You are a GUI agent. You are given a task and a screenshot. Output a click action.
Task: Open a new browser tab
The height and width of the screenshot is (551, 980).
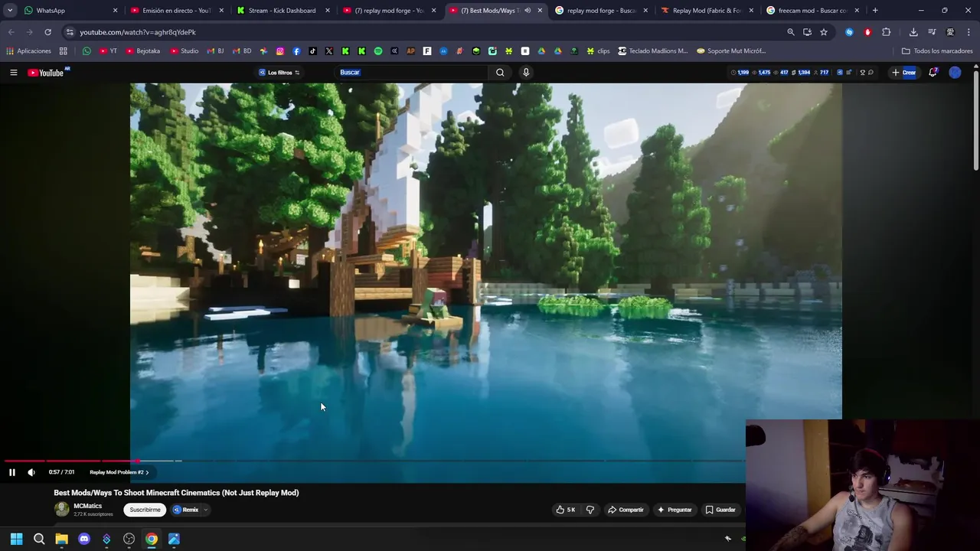875,11
